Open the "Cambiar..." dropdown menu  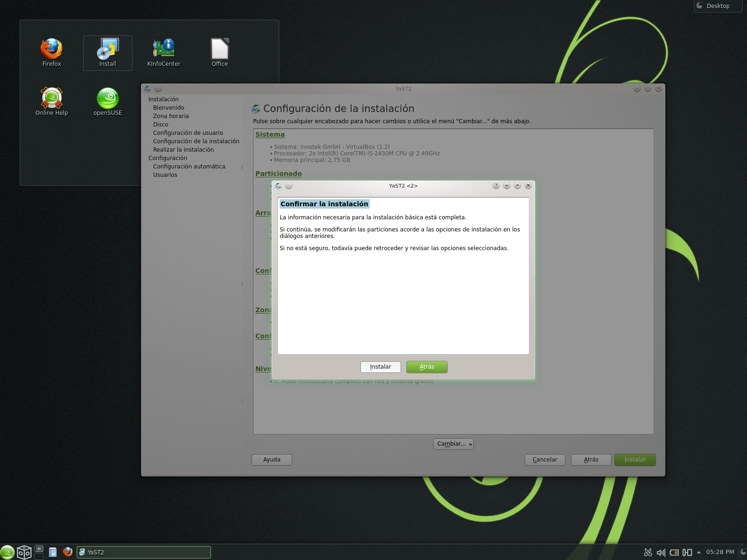click(x=453, y=444)
